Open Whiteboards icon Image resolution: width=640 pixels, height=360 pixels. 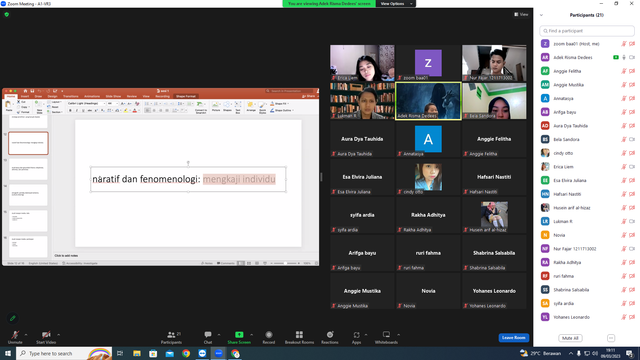[386, 335]
